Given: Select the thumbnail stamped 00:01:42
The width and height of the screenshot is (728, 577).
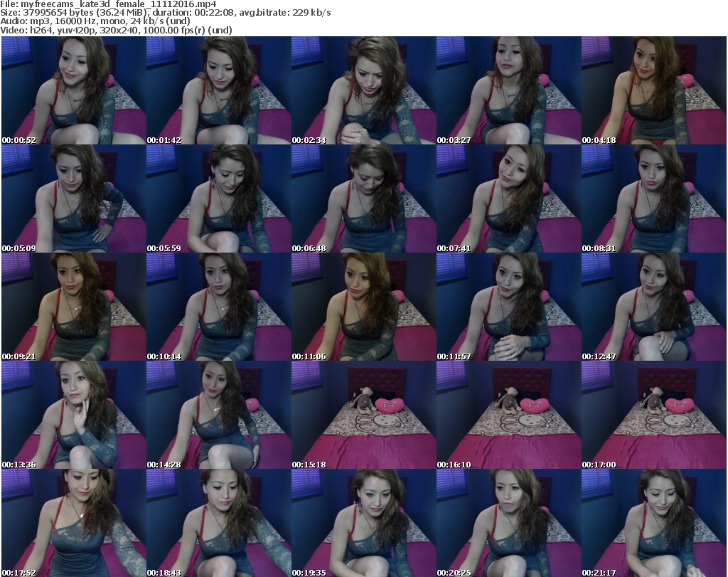Looking at the screenshot, I should pyautogui.click(x=219, y=90).
